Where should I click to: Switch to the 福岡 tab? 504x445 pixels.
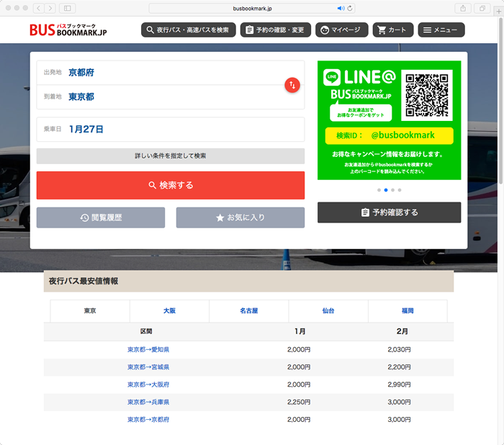pyautogui.click(x=408, y=311)
